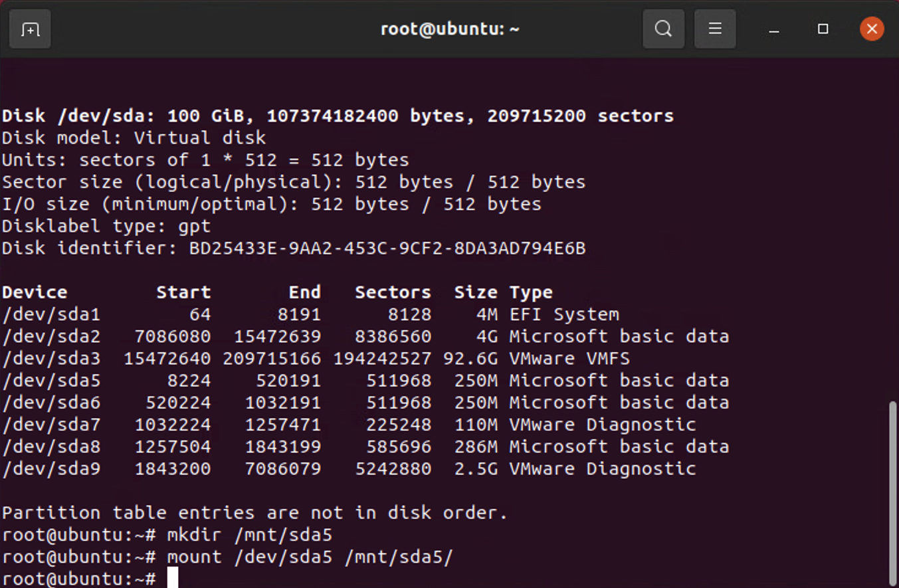Click the Disk /dev/sda header line
899x588 pixels.
click(338, 116)
